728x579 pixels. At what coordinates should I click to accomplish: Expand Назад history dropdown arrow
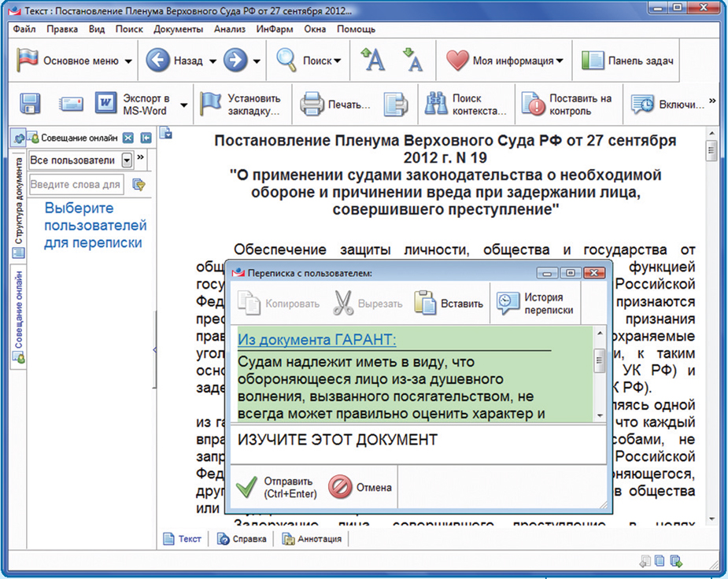pyautogui.click(x=212, y=61)
